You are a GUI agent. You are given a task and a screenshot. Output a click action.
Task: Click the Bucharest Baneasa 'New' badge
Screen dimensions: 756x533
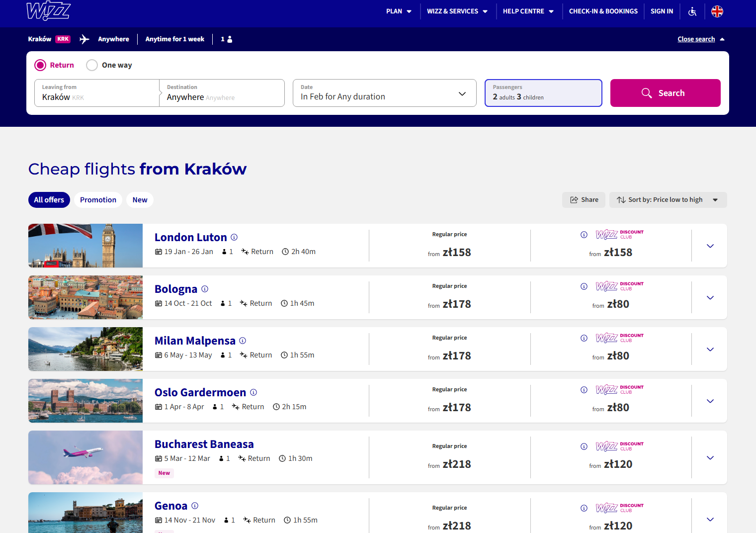tap(165, 473)
